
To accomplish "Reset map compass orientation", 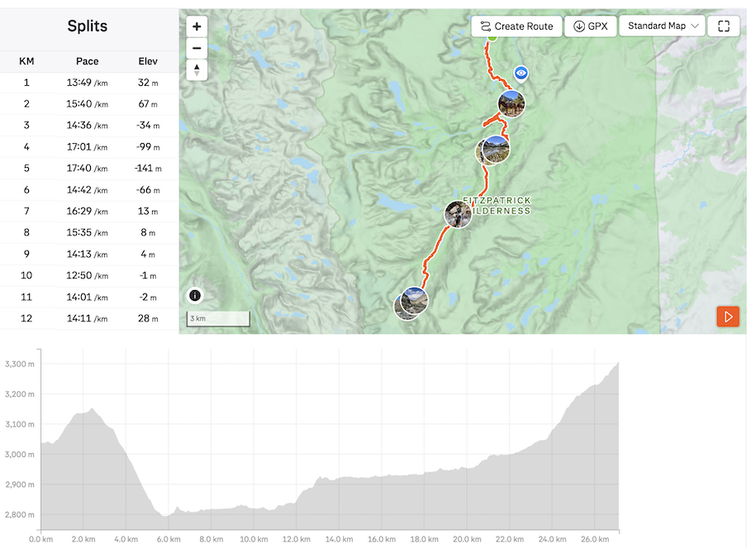I will click(x=197, y=69).
